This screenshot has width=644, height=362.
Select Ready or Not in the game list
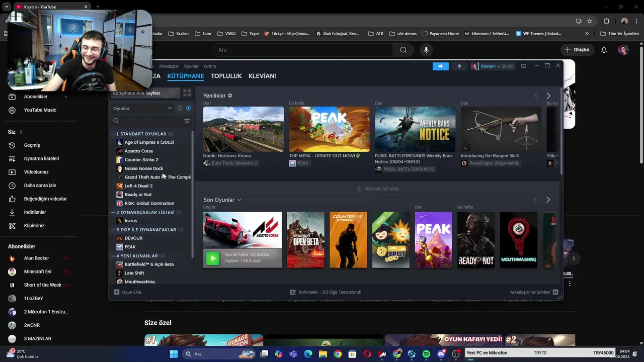click(138, 195)
